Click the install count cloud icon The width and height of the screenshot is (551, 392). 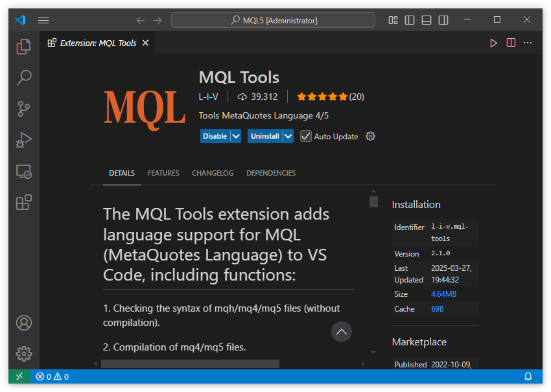tap(242, 97)
